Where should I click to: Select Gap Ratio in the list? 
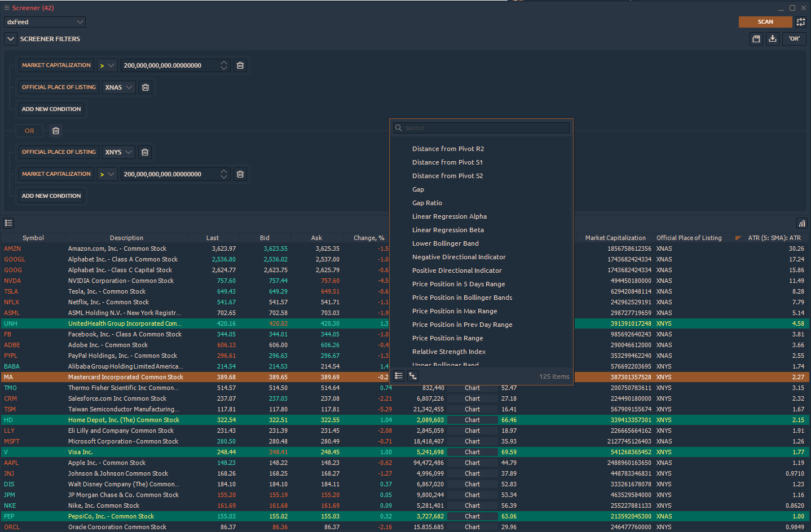click(427, 203)
